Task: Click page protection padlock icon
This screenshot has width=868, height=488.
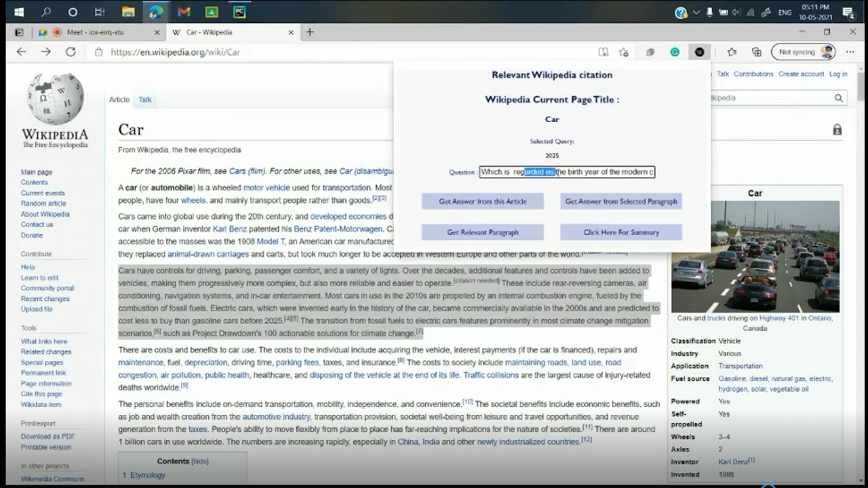Action: tap(837, 129)
